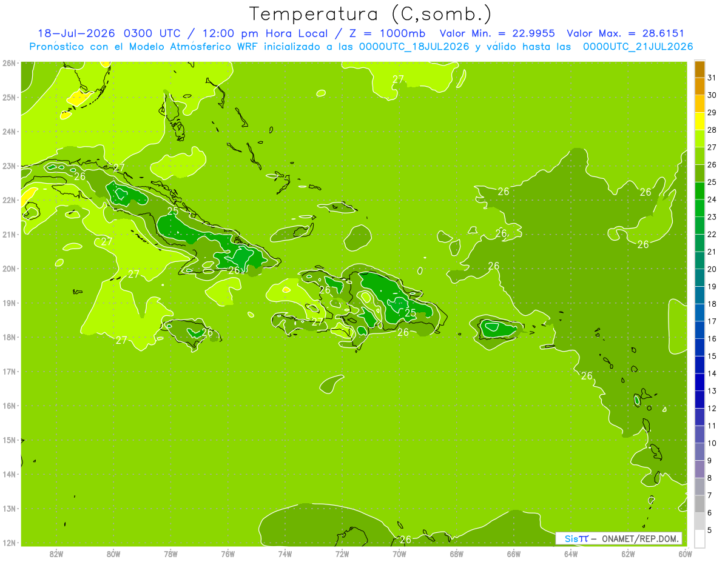Pick the gray legend swatch between 6 and 7
The width and height of the screenshot is (728, 562).
click(699, 504)
